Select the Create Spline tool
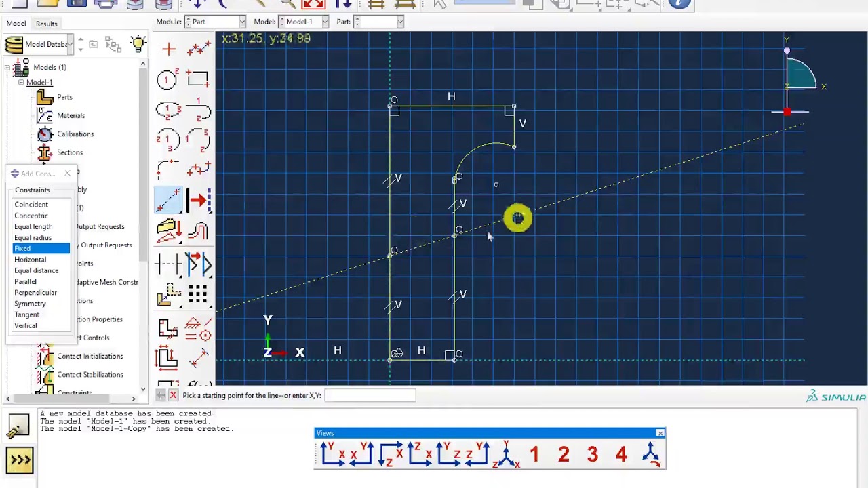Screen dimensions: 868x488 point(199,169)
